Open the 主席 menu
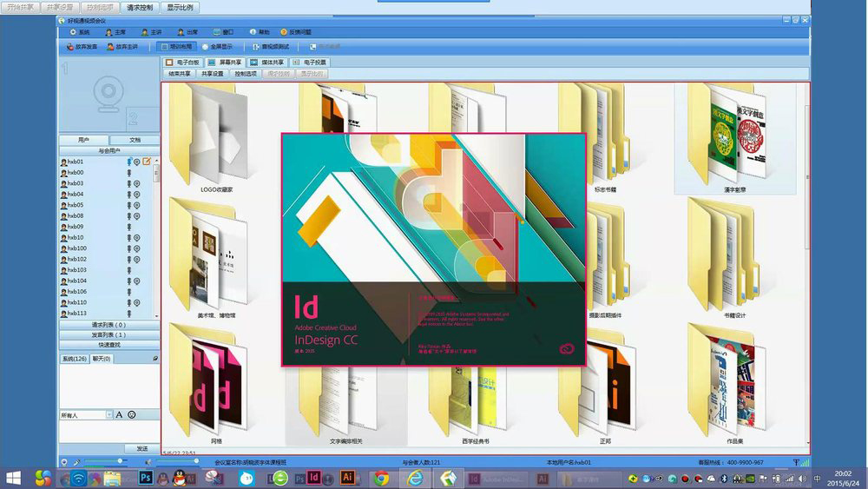 tap(115, 32)
